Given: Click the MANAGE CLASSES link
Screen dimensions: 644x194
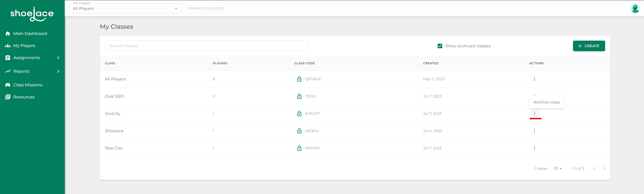Looking at the screenshot, I should [x=206, y=8].
